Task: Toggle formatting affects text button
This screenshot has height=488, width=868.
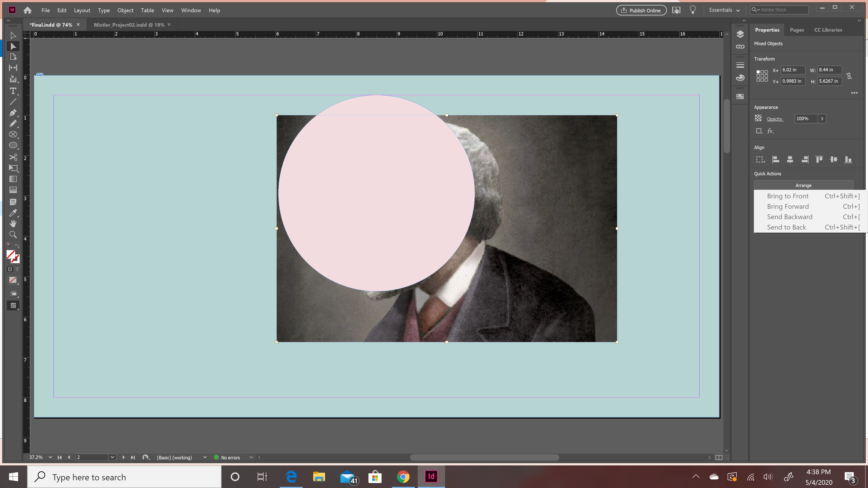Action: [17, 270]
